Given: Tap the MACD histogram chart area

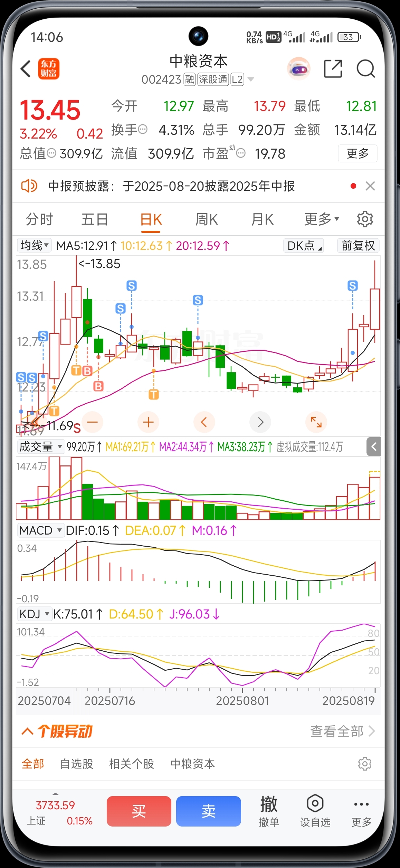Looking at the screenshot, I should coord(198,572).
